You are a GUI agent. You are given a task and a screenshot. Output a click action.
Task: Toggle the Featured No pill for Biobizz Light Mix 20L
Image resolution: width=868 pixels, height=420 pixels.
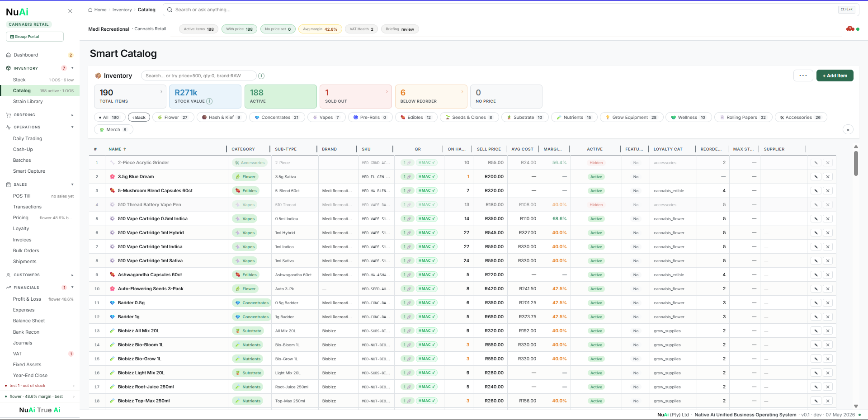pos(636,373)
